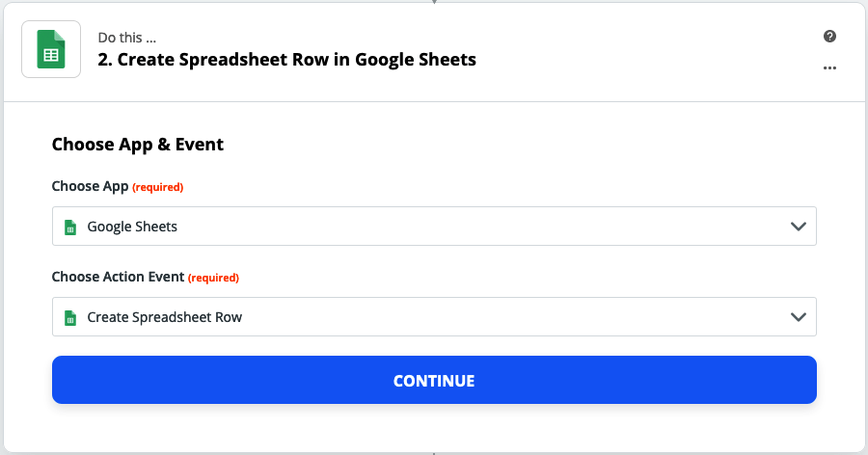868x455 pixels.
Task: Expand the Choose Action Event dropdown arrow
Action: click(x=798, y=317)
